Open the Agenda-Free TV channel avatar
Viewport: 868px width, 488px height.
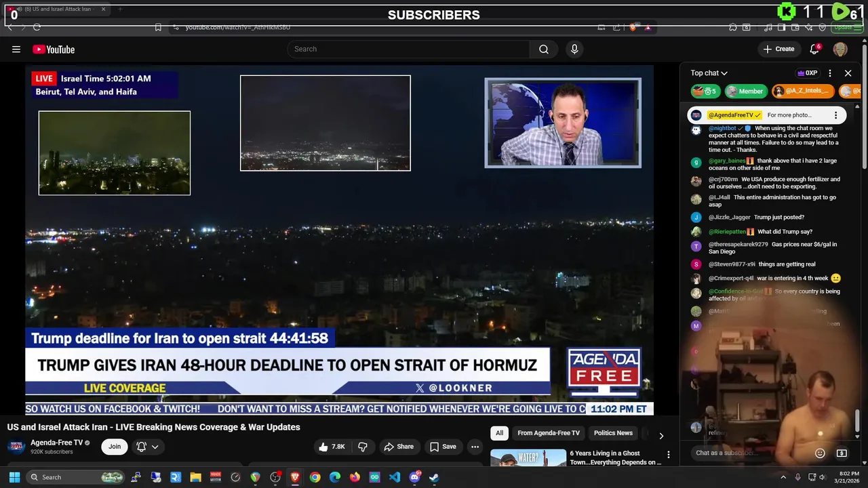tap(16, 447)
